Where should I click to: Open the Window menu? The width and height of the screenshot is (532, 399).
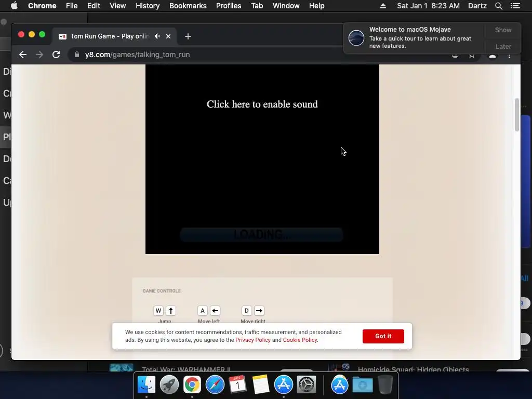click(x=286, y=6)
